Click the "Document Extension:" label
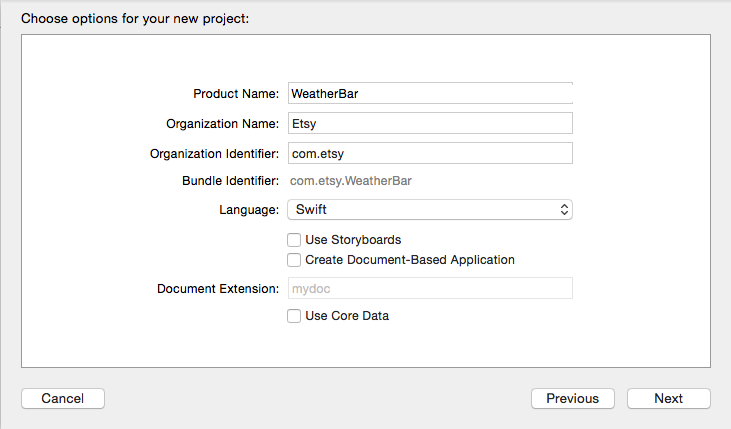This screenshot has width=731, height=429. (218, 288)
